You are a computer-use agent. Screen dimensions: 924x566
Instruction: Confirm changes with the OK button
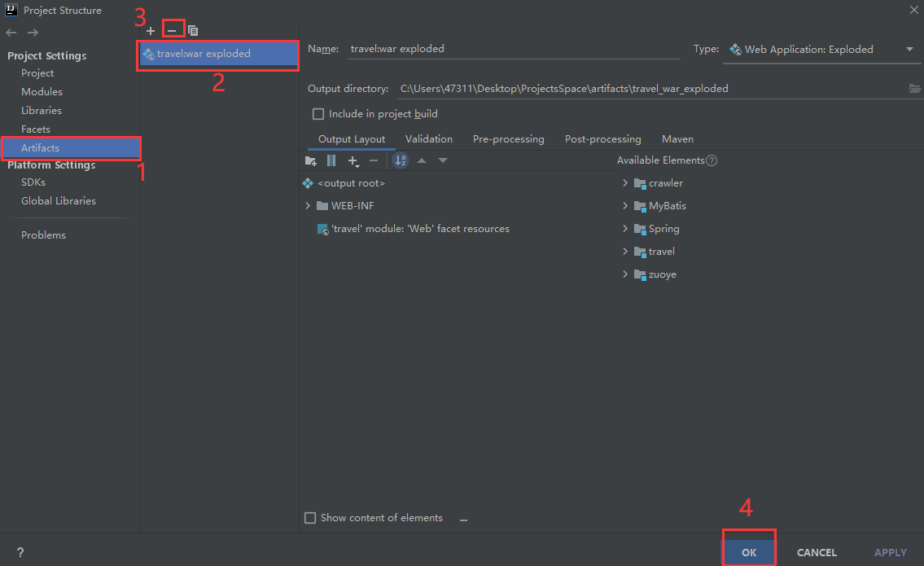tap(748, 551)
